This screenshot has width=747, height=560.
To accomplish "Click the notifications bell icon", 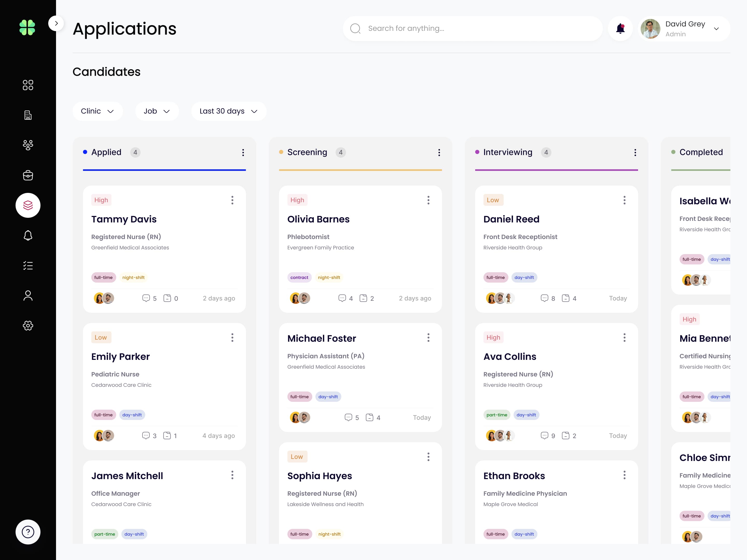I will (620, 28).
